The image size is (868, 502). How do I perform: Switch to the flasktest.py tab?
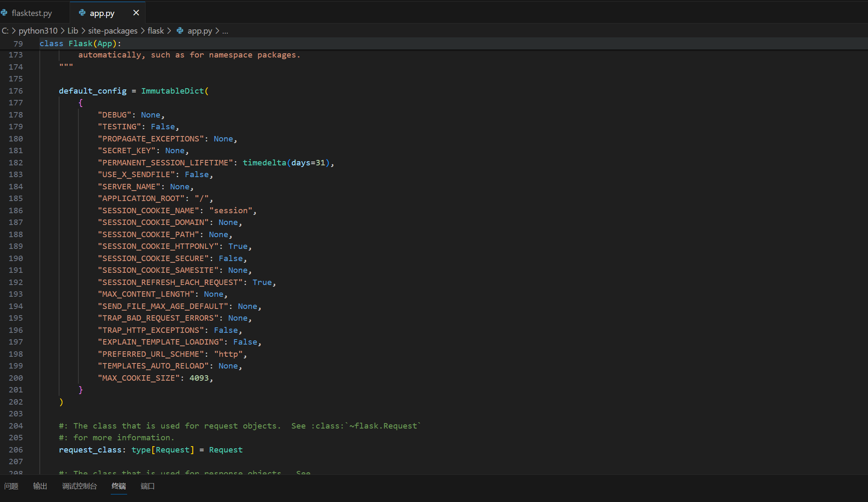(32, 13)
